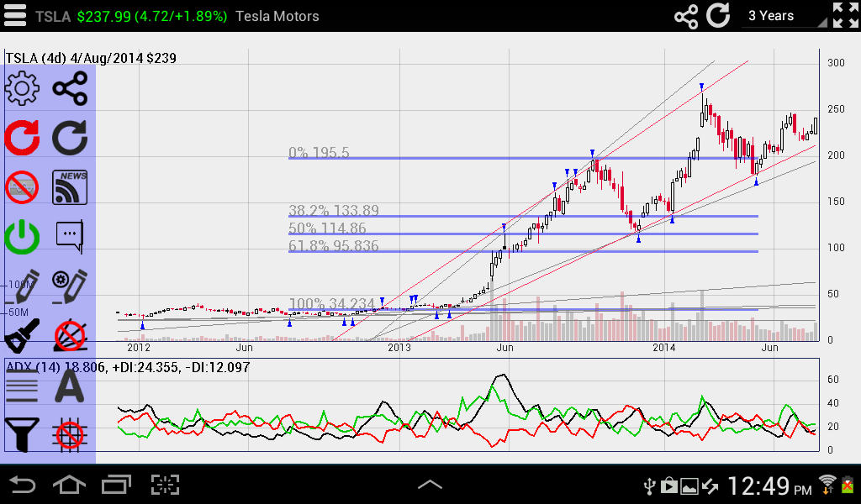Select the 100% 34.234 Fibonacci level
Image resolution: width=861 pixels, height=504 pixels.
[331, 303]
